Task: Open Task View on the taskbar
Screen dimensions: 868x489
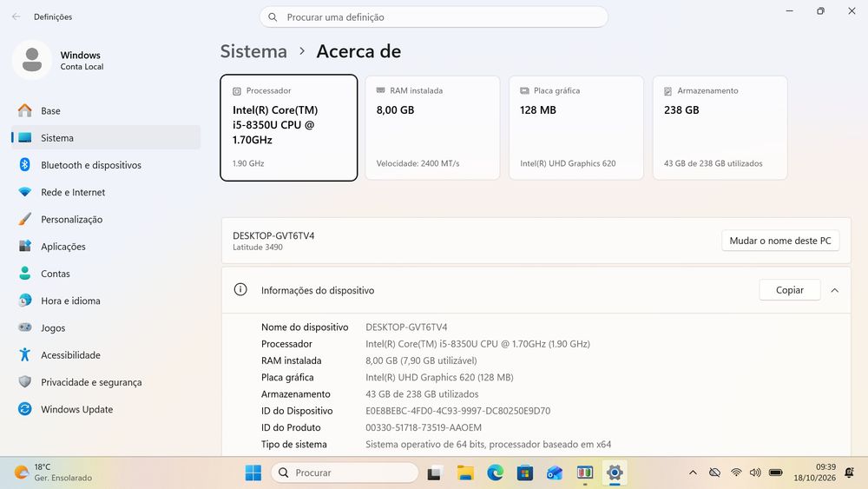Action: (434, 473)
